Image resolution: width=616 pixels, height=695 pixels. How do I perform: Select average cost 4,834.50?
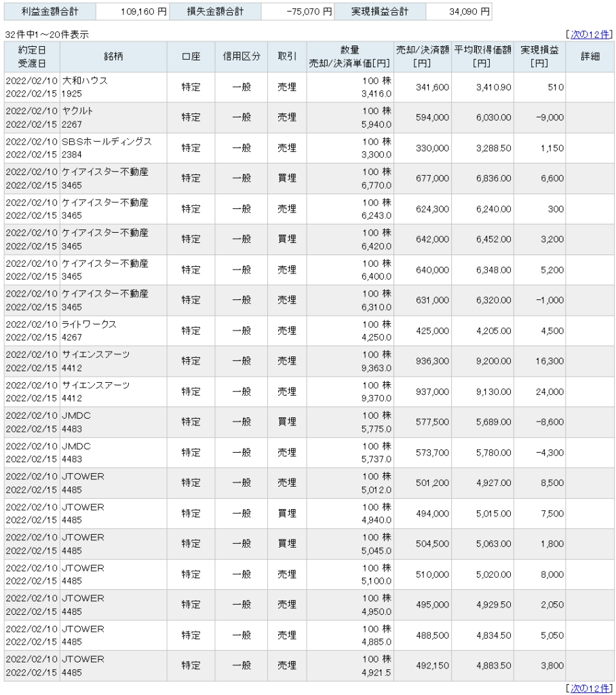click(494, 635)
